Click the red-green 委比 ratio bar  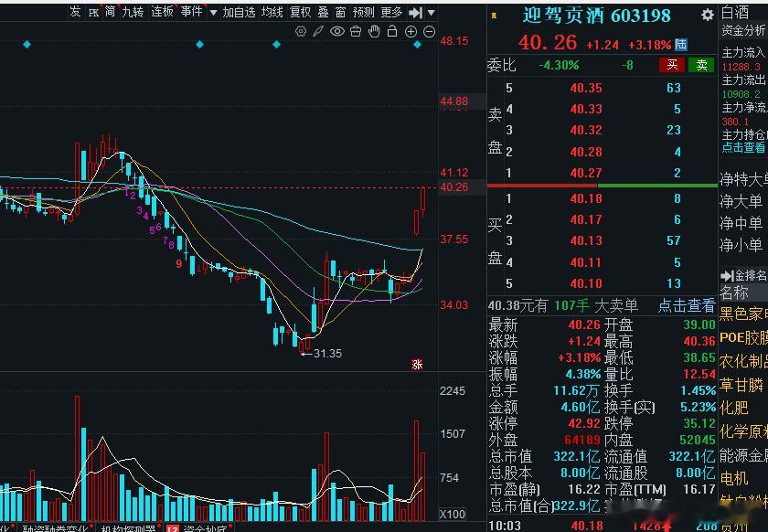[x=602, y=186]
